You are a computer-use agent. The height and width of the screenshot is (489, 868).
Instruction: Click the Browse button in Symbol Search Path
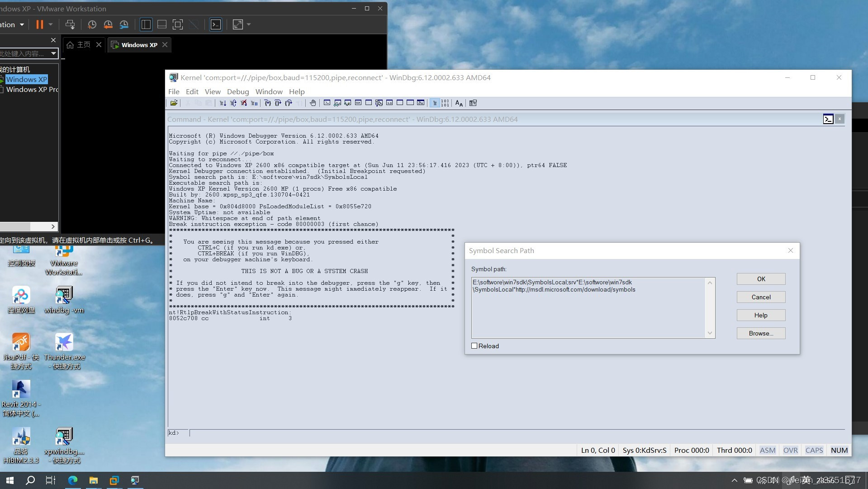tap(760, 333)
